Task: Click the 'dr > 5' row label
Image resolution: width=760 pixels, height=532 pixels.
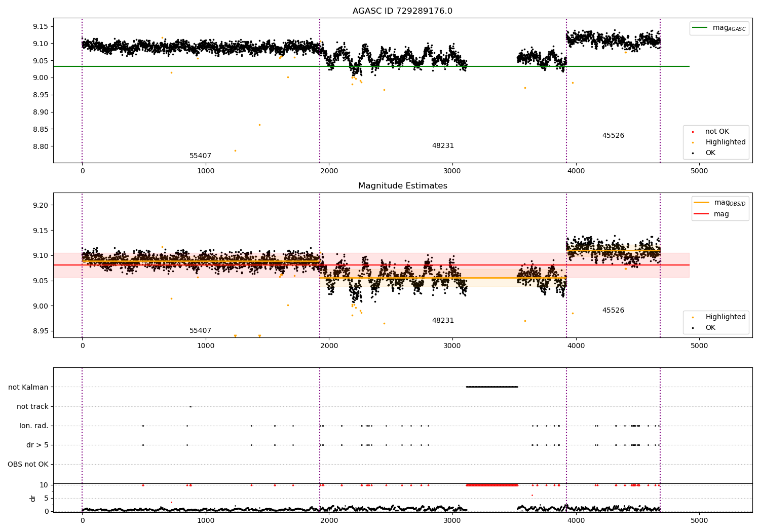Action: coord(37,445)
